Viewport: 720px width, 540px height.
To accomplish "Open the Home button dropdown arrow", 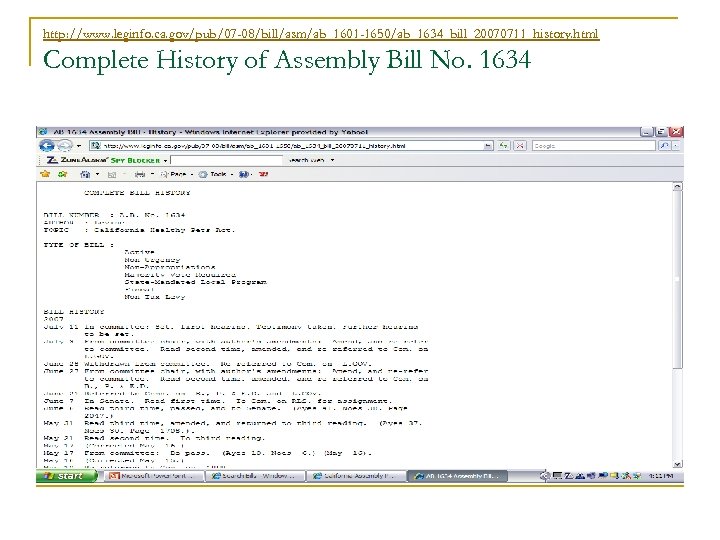I will point(97,174).
